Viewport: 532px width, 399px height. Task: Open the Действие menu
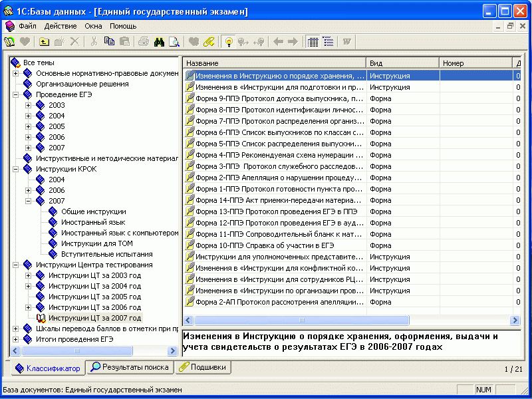pyautogui.click(x=61, y=26)
